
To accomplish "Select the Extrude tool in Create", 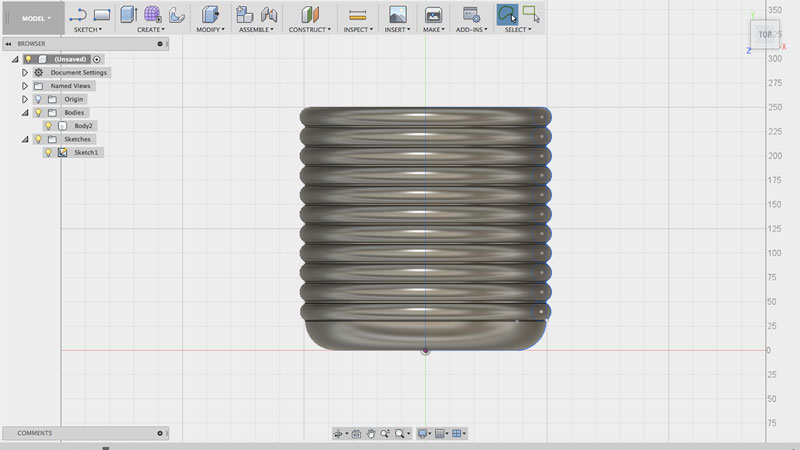I will pyautogui.click(x=128, y=14).
